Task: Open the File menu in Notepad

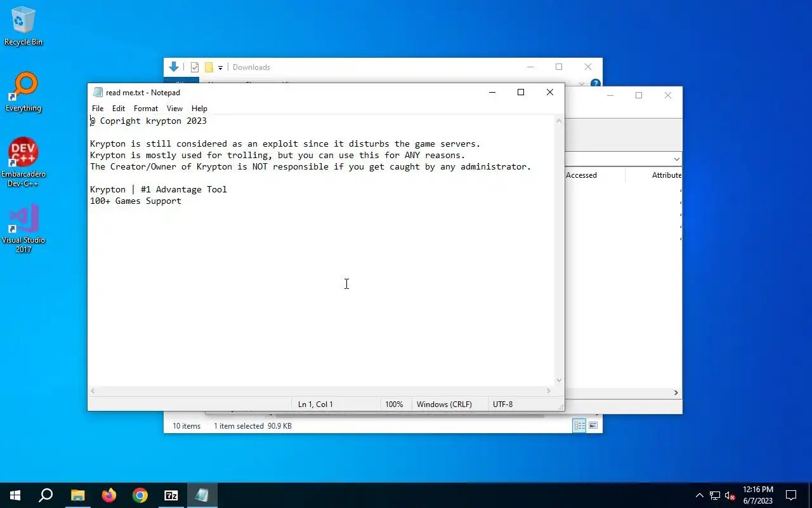Action: (x=98, y=109)
